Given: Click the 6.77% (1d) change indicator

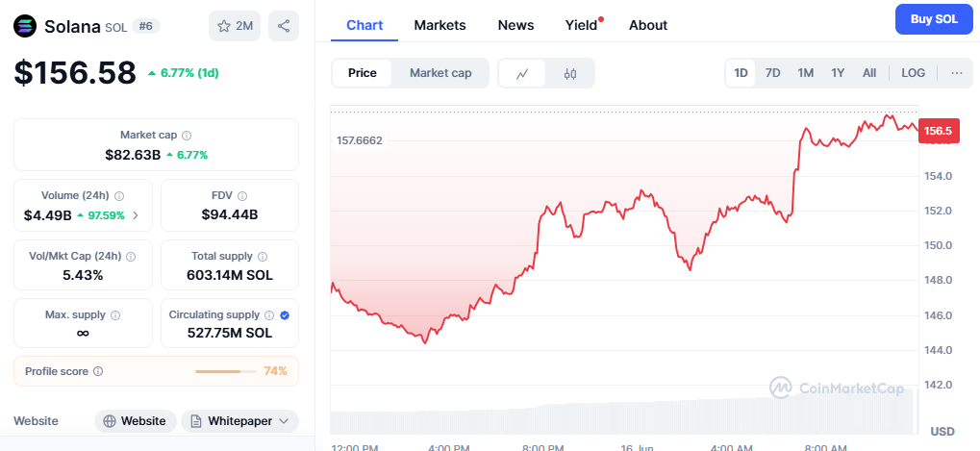Looking at the screenshot, I should click(x=183, y=73).
